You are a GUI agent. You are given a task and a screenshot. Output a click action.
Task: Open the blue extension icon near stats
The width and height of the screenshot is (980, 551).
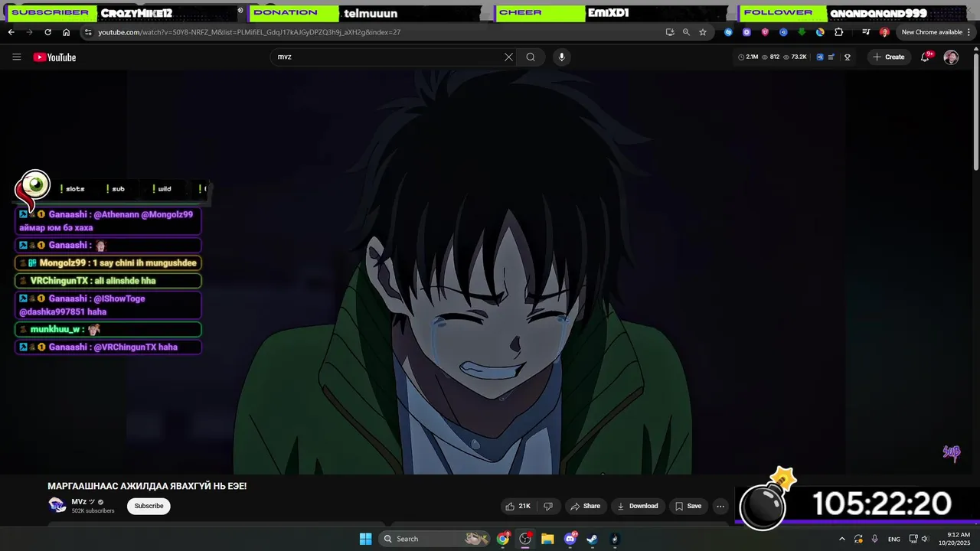(821, 57)
